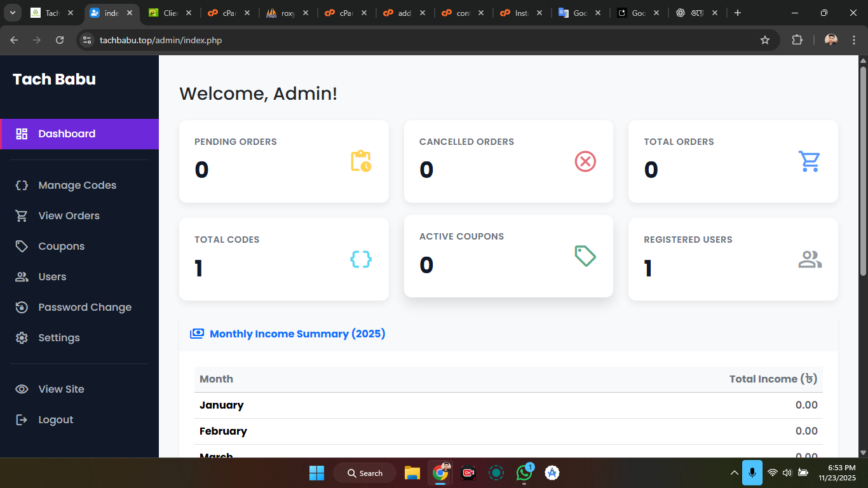Screen dimensions: 868x488
Task: Open Settings in the sidebar
Action: 58,338
